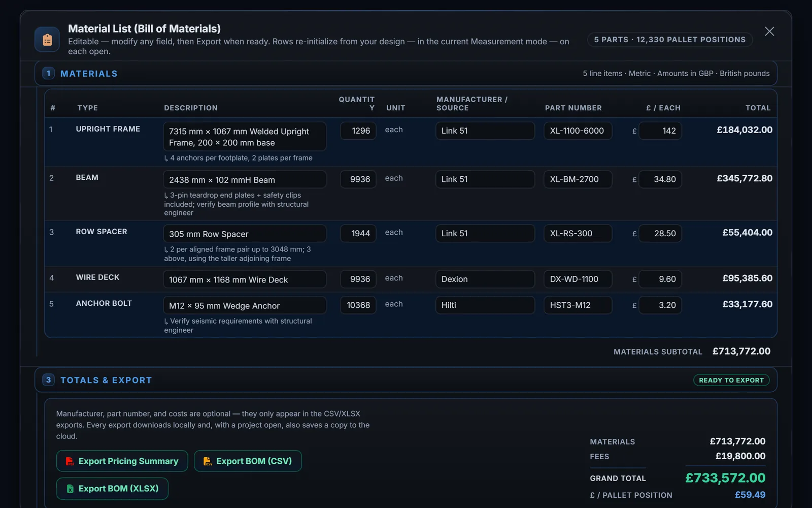Screen dimensions: 812x508
Task: Click the CSV file icon in Export BOM
Action: click(x=208, y=461)
